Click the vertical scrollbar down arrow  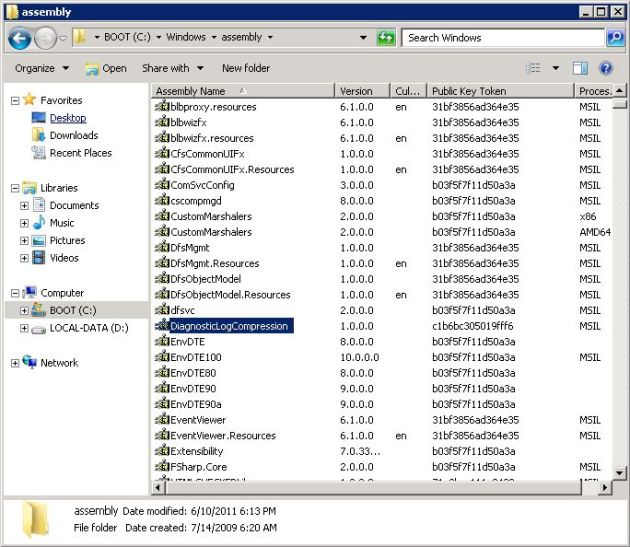(x=620, y=473)
